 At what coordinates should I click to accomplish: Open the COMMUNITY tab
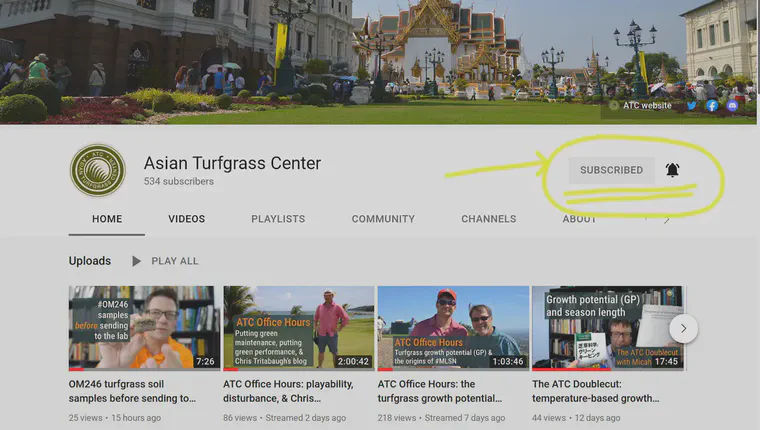383,219
